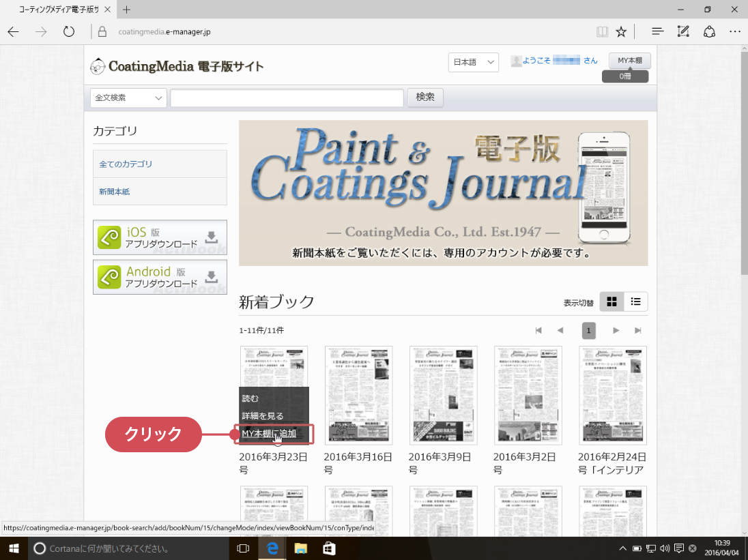Select the 新聞本紙 category link
The image size is (748, 560).
115,192
